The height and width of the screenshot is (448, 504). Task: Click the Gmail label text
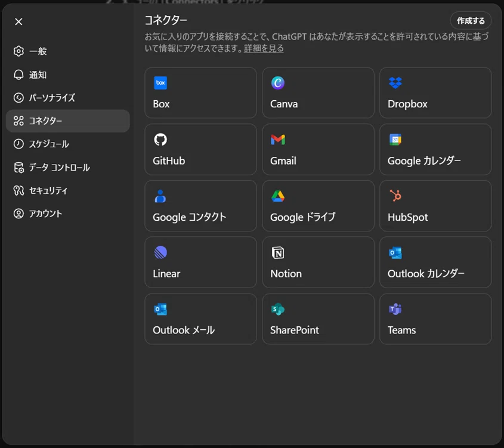283,160
